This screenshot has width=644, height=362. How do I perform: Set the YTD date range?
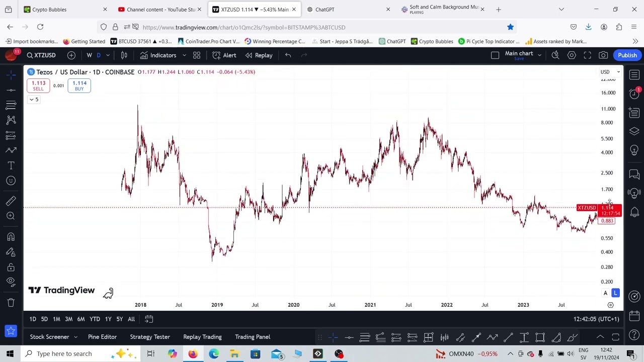coord(95,319)
